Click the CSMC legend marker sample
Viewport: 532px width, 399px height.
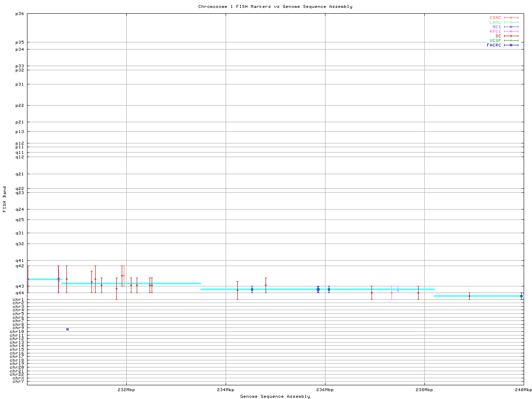click(x=511, y=18)
